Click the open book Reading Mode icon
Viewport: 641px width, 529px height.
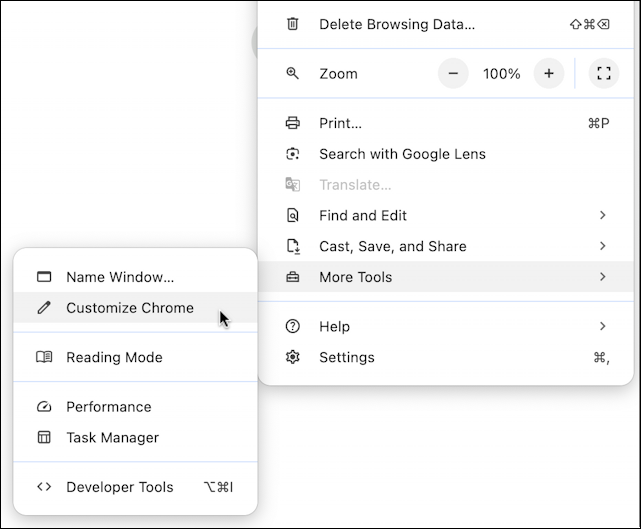point(44,357)
